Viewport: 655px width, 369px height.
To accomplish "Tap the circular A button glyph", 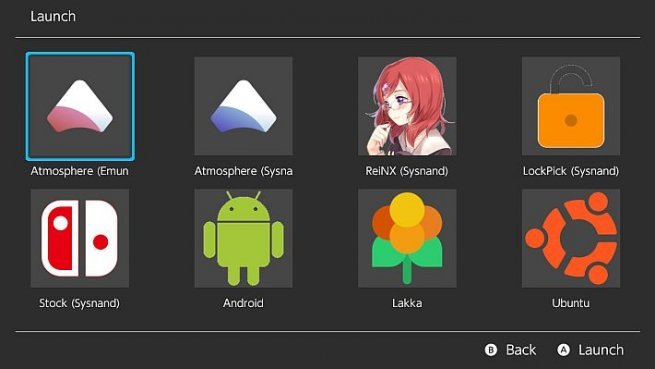I will pyautogui.click(x=564, y=350).
